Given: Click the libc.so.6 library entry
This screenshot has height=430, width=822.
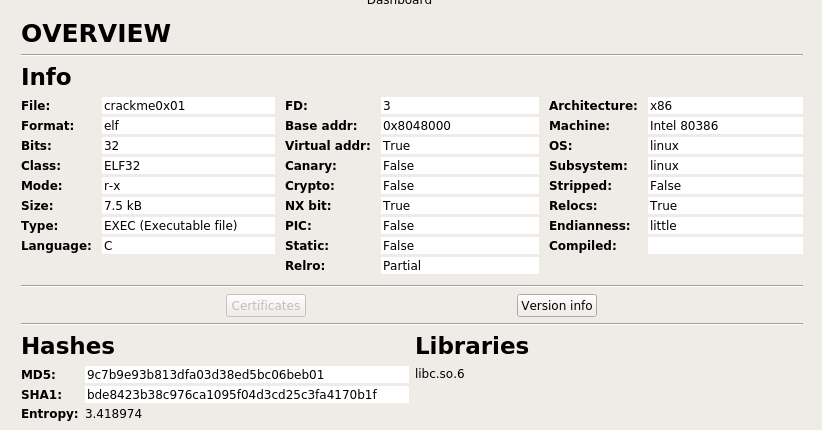Looking at the screenshot, I should click(x=440, y=374).
